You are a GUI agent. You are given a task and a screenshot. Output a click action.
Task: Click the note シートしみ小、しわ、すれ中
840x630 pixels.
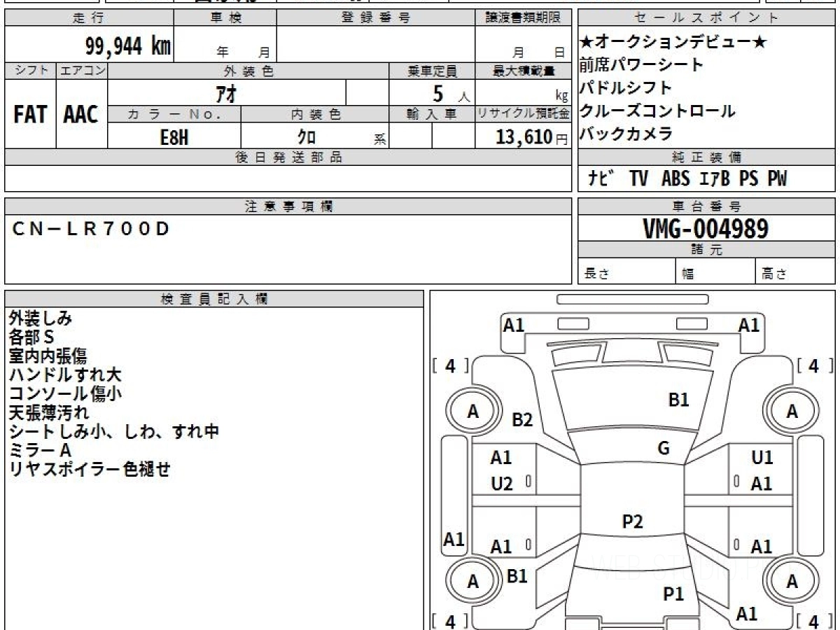click(x=114, y=432)
